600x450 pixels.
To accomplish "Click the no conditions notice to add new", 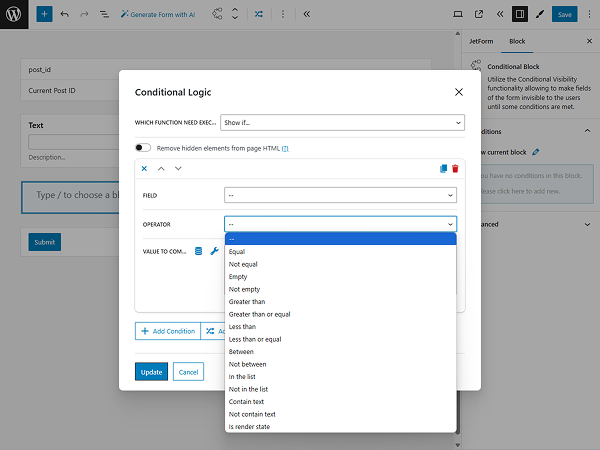I will [x=536, y=184].
